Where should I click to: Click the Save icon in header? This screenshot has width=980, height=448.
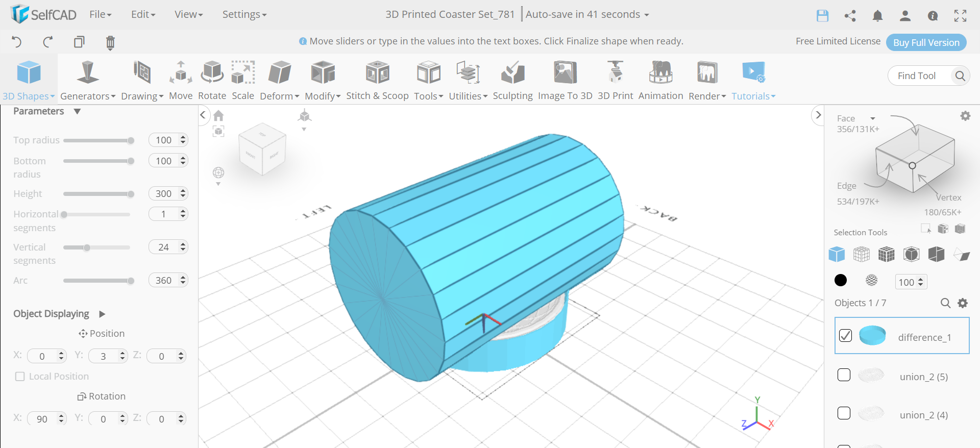tap(822, 15)
